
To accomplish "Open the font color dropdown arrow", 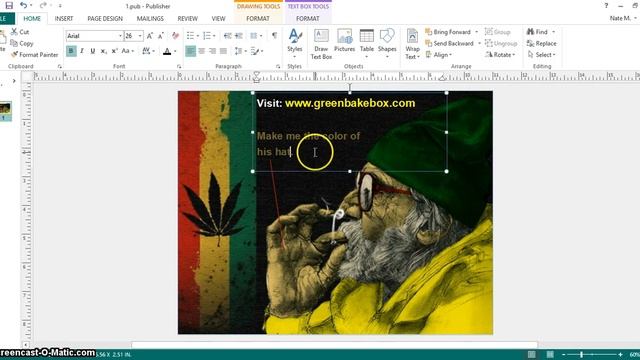I will 175,51.
